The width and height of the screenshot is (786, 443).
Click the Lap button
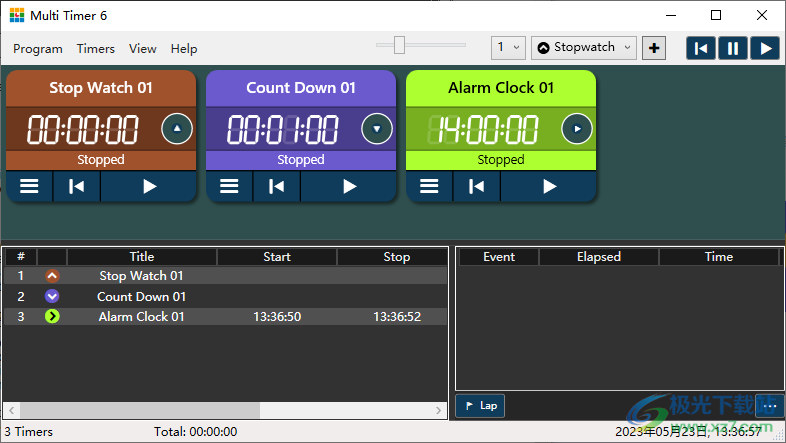(480, 405)
